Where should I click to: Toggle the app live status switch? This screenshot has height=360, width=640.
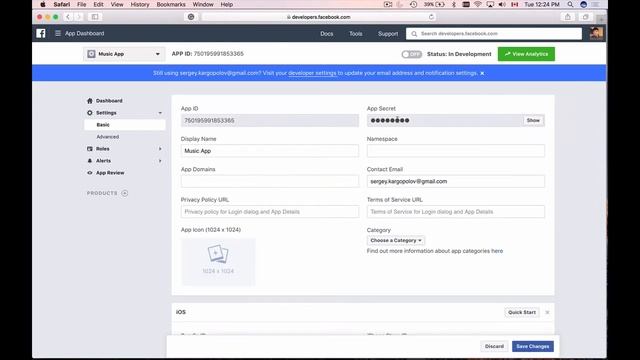(411, 54)
